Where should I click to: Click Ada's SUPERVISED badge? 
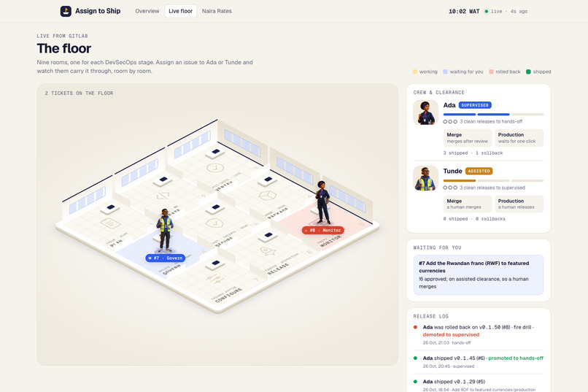[x=475, y=105]
